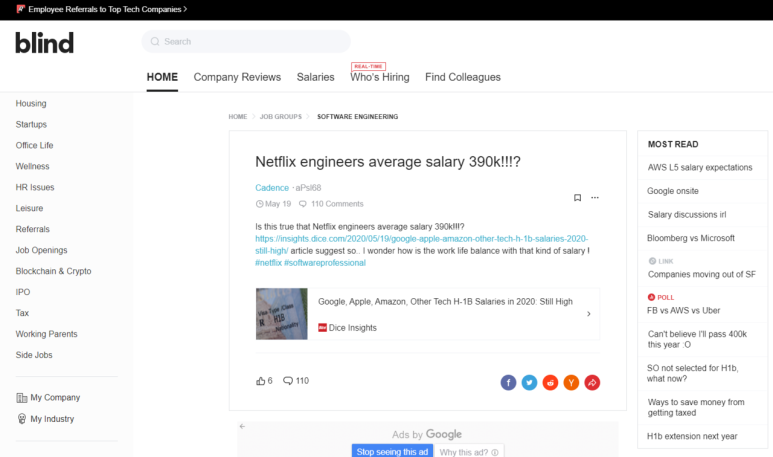Click the Why this ad? button
This screenshot has width=773, height=457.
click(469, 452)
